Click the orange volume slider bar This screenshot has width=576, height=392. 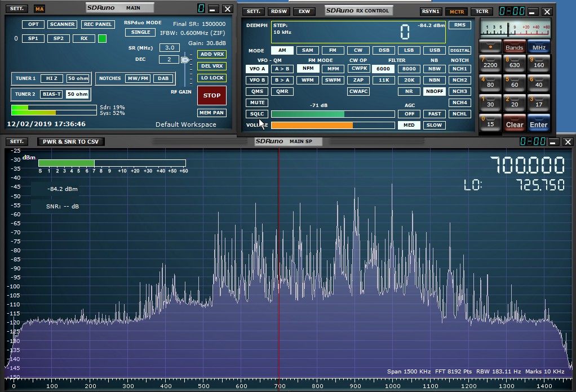click(x=333, y=125)
